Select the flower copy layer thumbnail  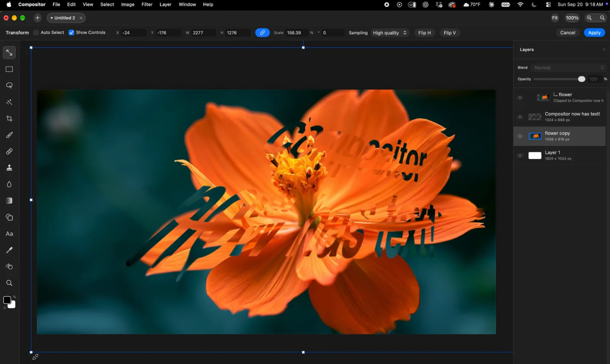click(535, 136)
